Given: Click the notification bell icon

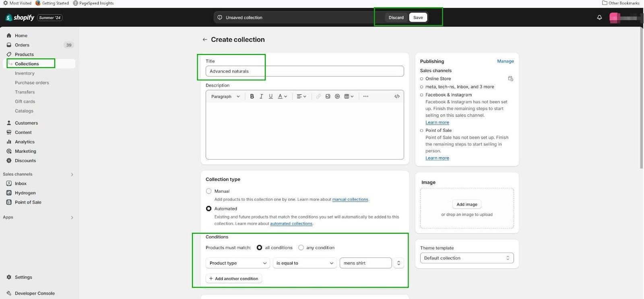Looking at the screenshot, I should (599, 17).
